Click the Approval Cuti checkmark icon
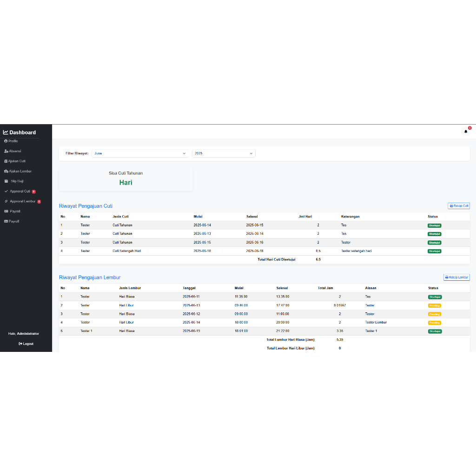 tap(6, 191)
